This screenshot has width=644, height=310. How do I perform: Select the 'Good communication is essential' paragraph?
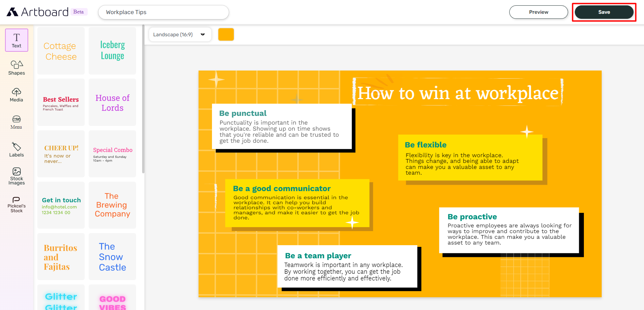click(296, 208)
